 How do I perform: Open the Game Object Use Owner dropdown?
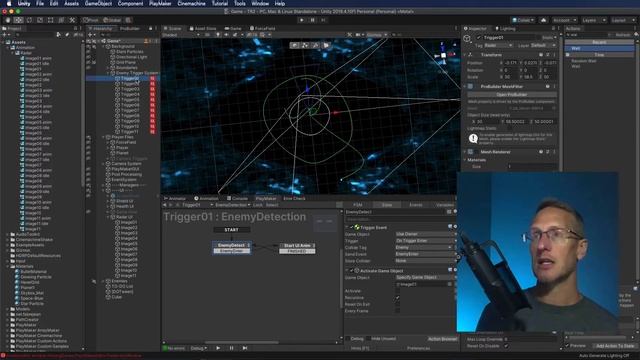425,234
